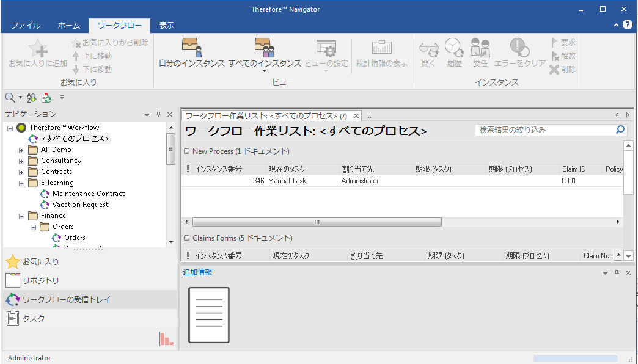Click the red bar chart icon
This screenshot has width=638, height=364.
pyautogui.click(x=166, y=339)
